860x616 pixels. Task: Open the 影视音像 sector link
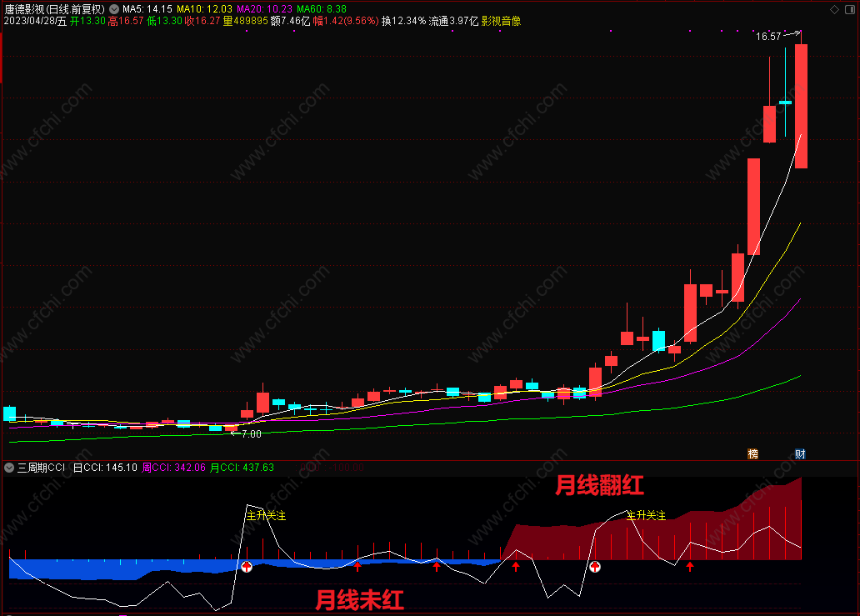click(x=501, y=21)
